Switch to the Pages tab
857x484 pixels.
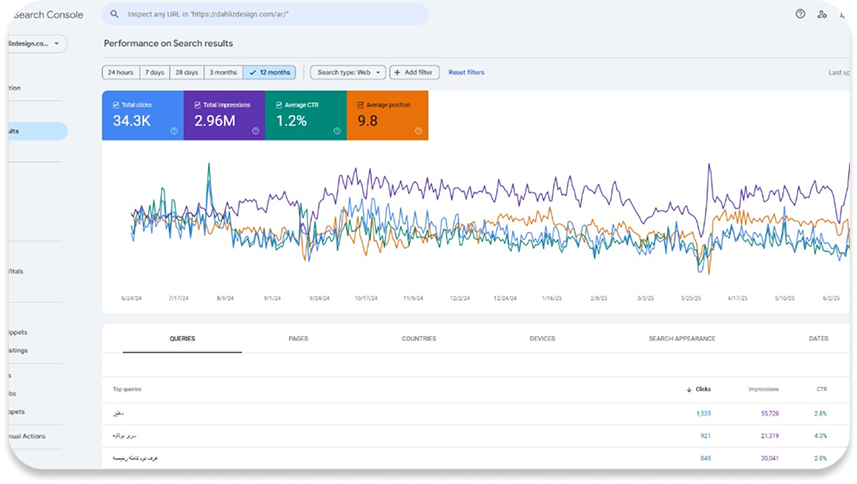pos(298,339)
